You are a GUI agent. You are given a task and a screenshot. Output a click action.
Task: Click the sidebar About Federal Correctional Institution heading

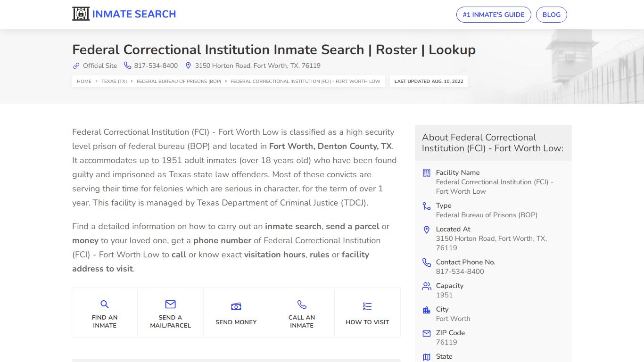[x=493, y=143]
